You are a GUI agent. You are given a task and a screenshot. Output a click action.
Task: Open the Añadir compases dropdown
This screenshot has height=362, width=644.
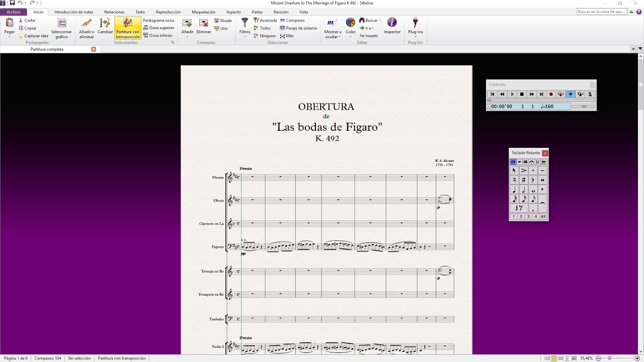[x=187, y=28]
